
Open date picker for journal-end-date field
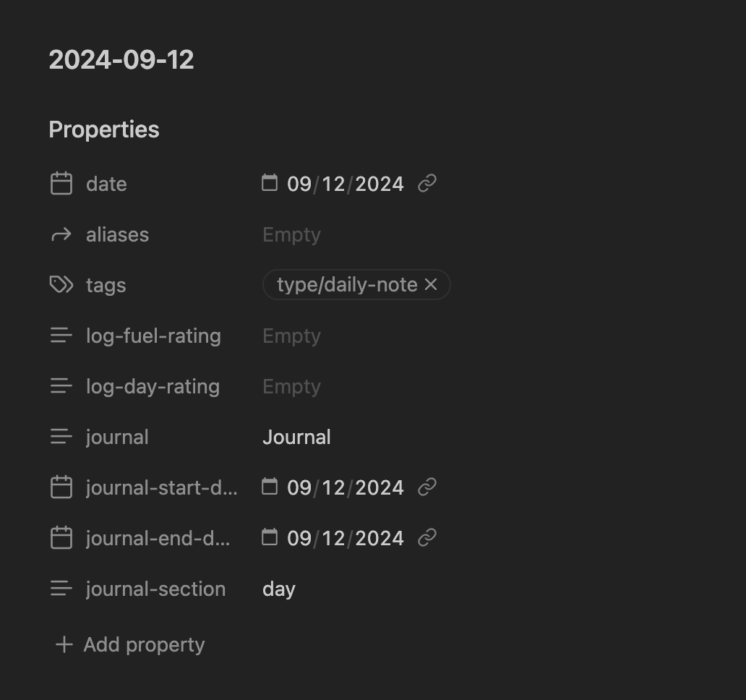[270, 537]
